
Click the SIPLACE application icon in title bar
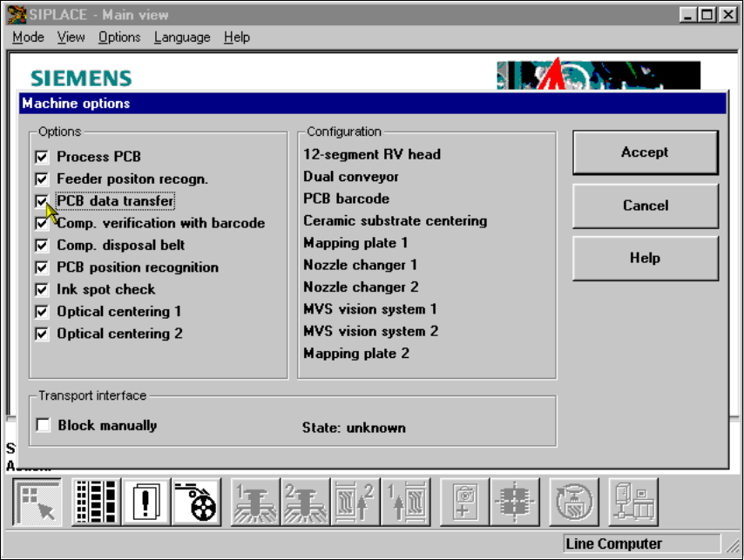click(17, 15)
